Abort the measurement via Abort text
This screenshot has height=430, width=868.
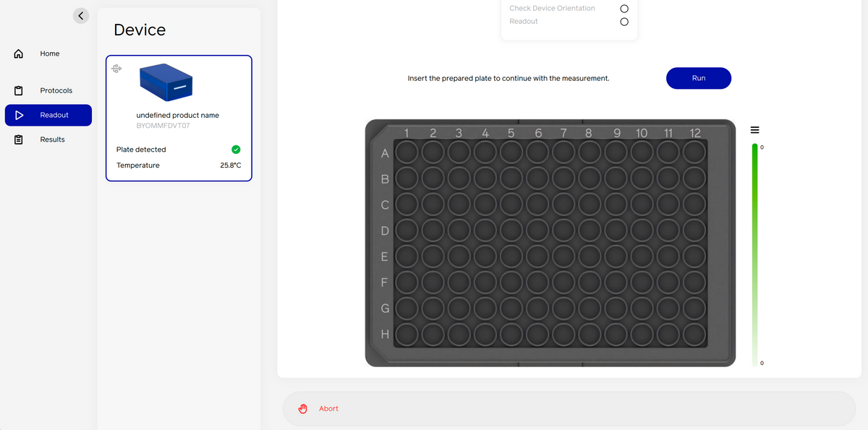(x=329, y=409)
